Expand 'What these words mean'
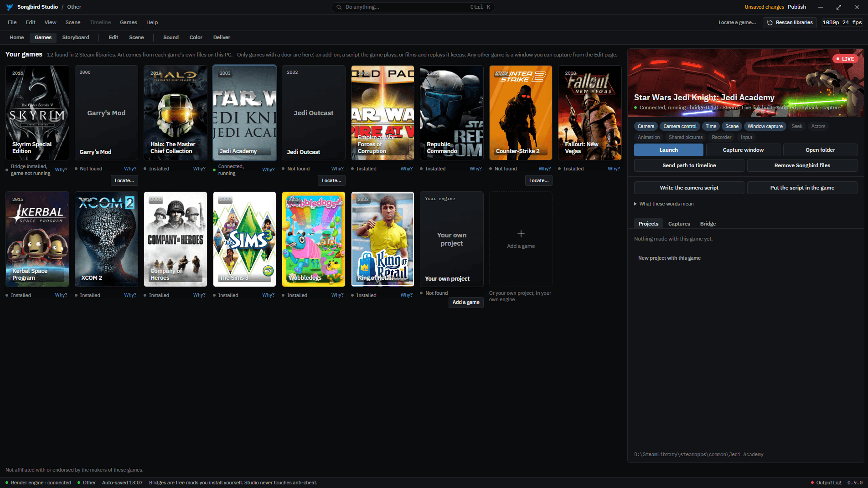868x488 pixels. click(664, 204)
